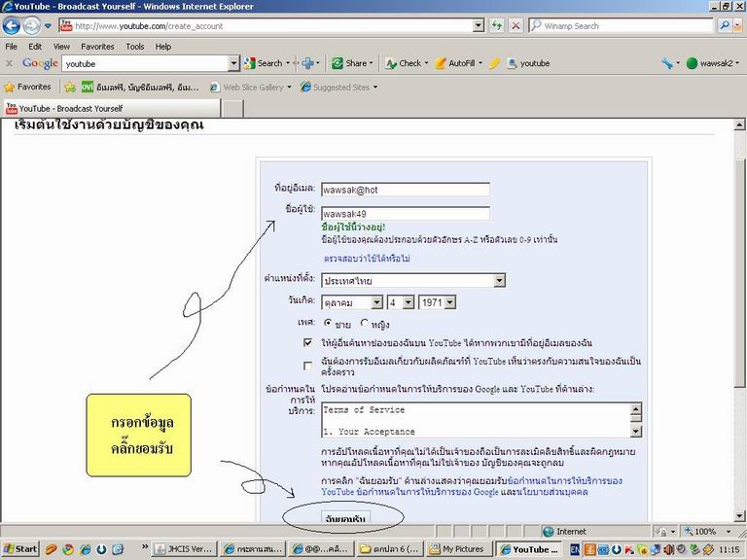
Task: Uncheck let others find my channel checkbox
Action: tap(307, 342)
